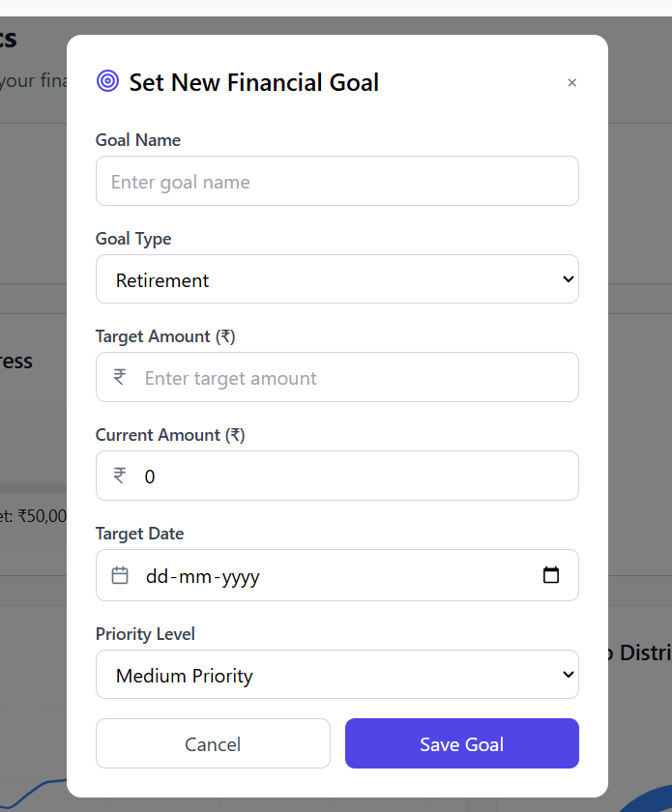The height and width of the screenshot is (812, 672).
Task: Click the Goal Type label
Action: pos(133,239)
